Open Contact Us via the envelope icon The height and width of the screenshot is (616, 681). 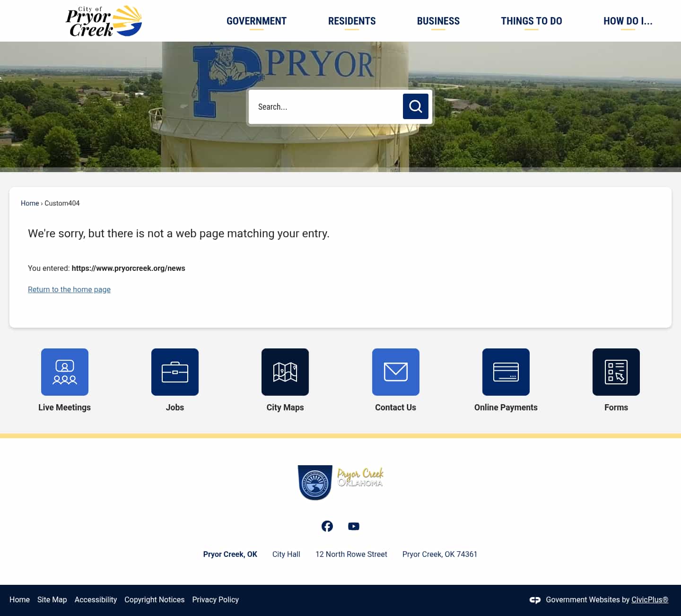point(395,372)
